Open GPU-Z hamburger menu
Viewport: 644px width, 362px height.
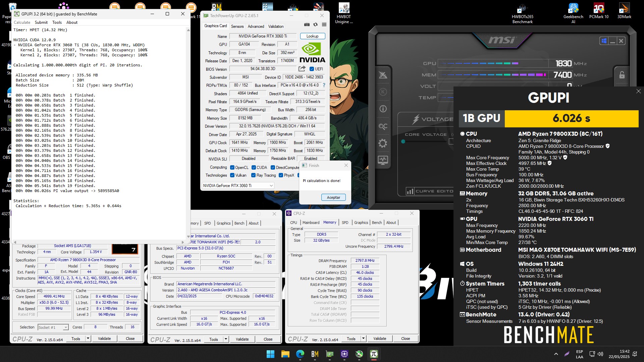click(324, 24)
